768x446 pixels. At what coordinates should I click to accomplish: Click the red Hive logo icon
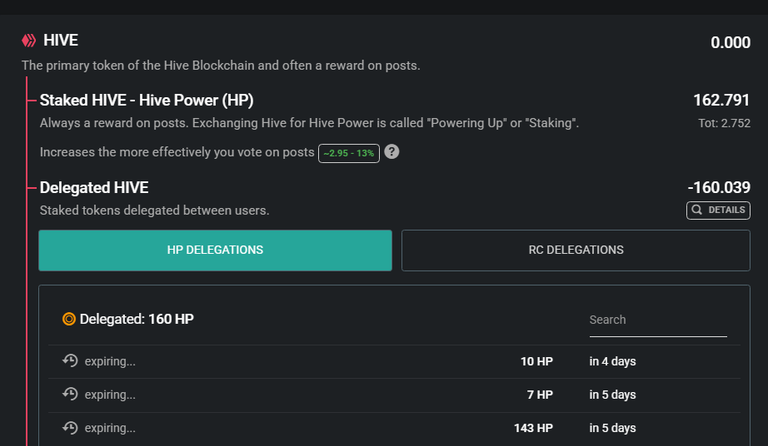pos(29,41)
